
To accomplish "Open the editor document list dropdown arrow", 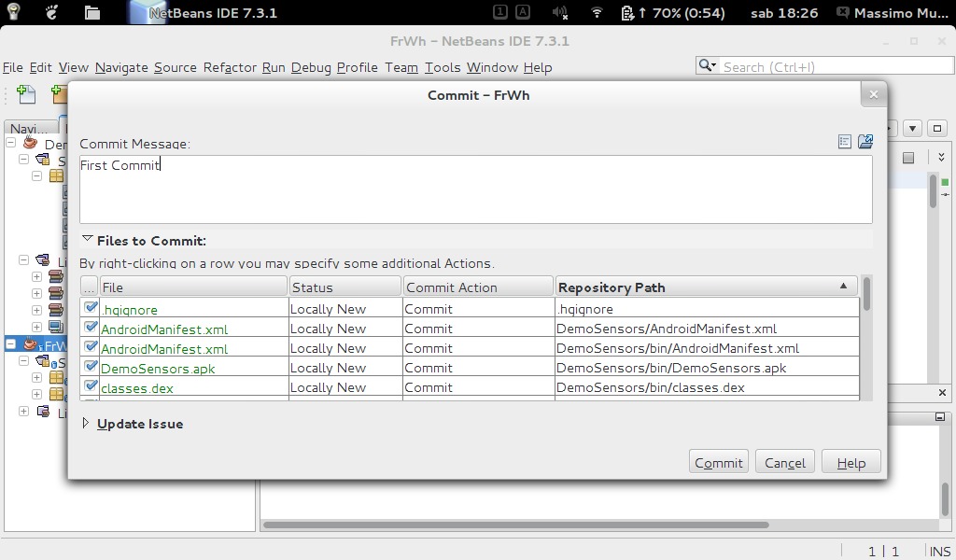I will [x=912, y=128].
